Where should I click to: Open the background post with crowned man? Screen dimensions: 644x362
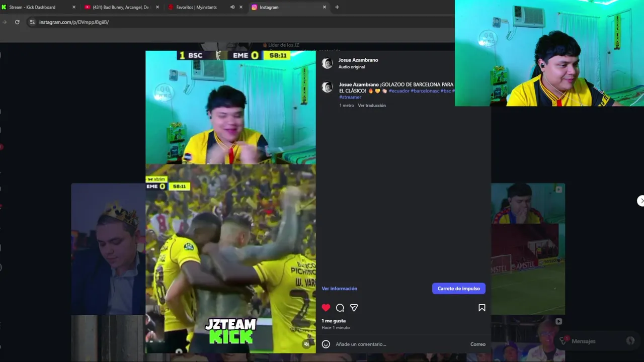pyautogui.click(x=108, y=249)
